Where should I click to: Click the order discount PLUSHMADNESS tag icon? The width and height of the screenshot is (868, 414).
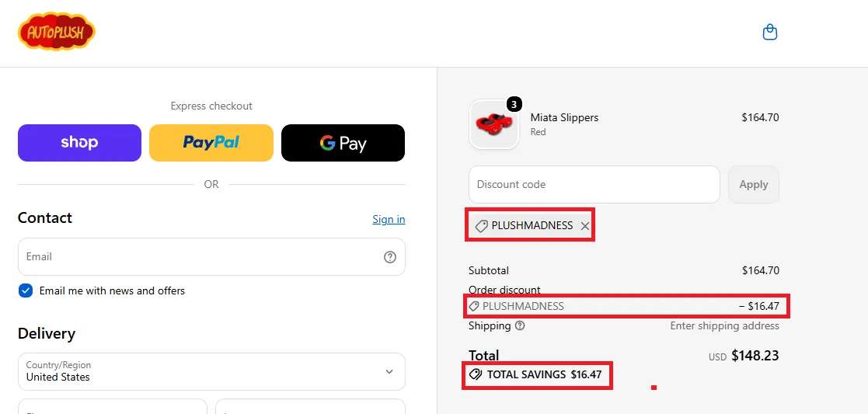tap(474, 306)
